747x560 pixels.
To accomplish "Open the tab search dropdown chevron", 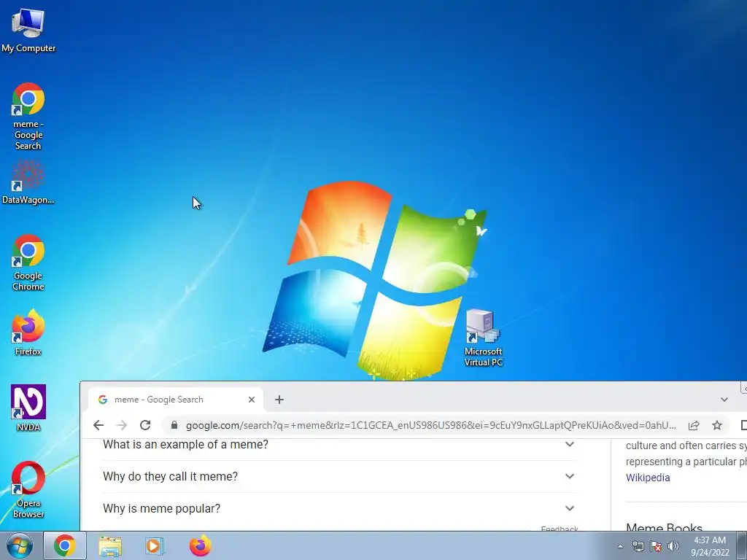I will pos(724,400).
